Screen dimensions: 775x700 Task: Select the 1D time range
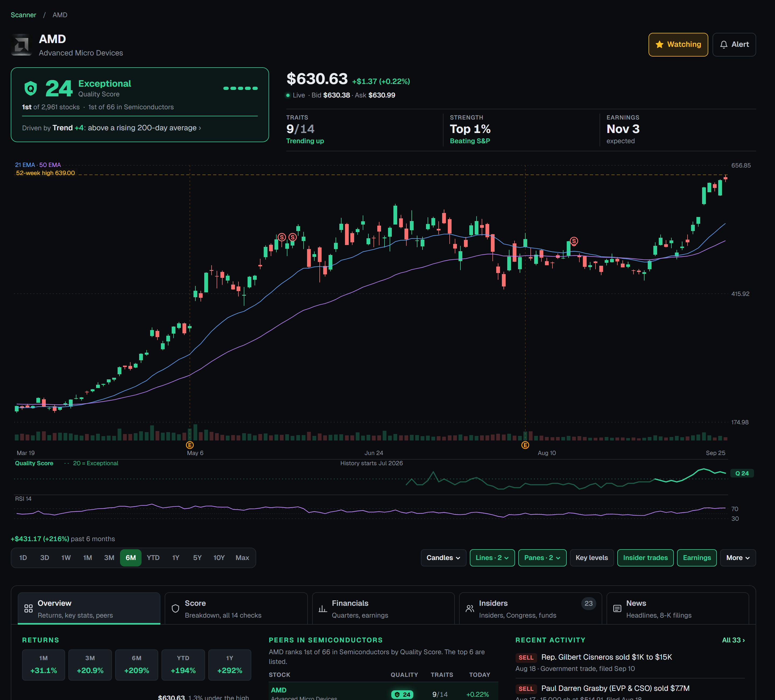coord(23,558)
